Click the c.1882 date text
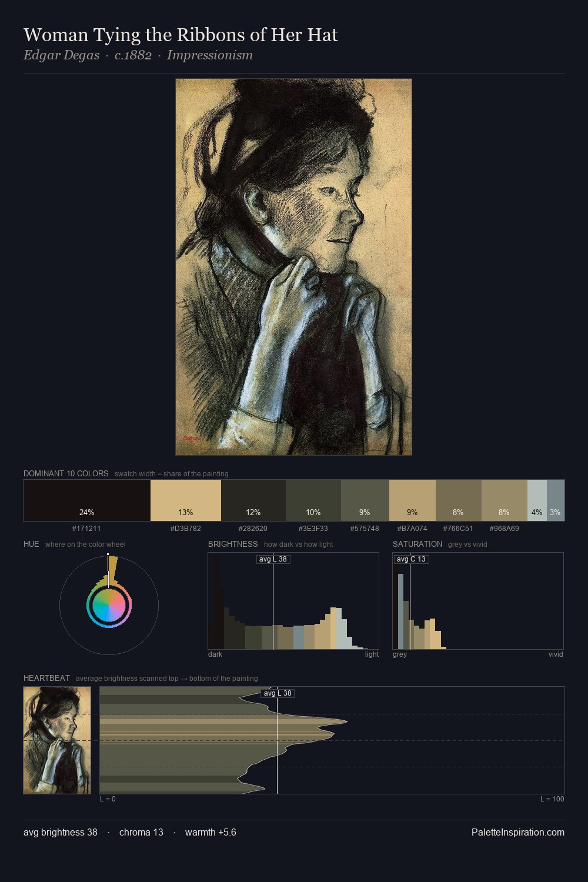 click(133, 55)
